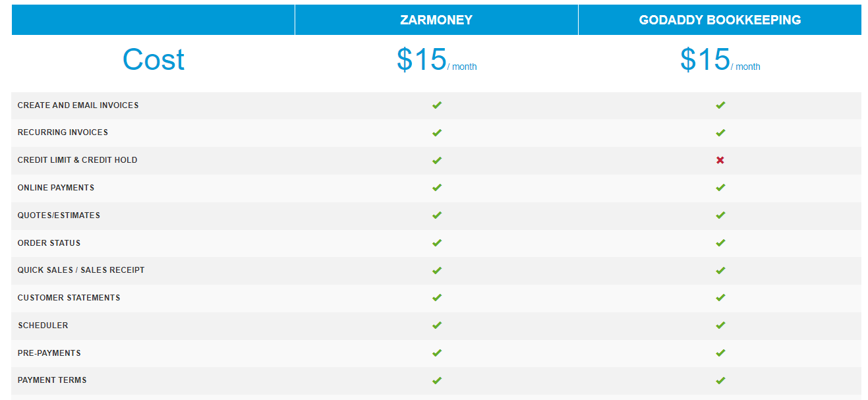Screen dimensions: 868x400
Task: Click the GoDaddy Bookkeeping $15 / month price
Action: 720,60
